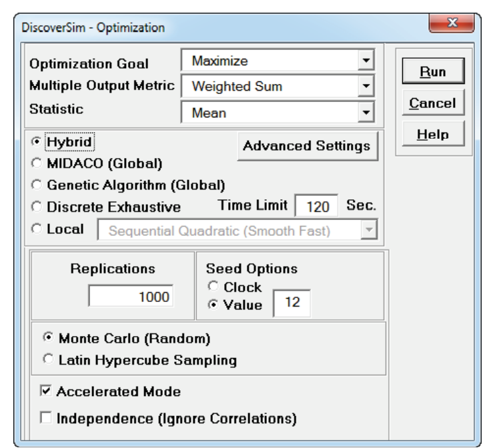Enable Independence (Ignore Correlations) checkbox
The width and height of the screenshot is (503, 448).
click(47, 419)
